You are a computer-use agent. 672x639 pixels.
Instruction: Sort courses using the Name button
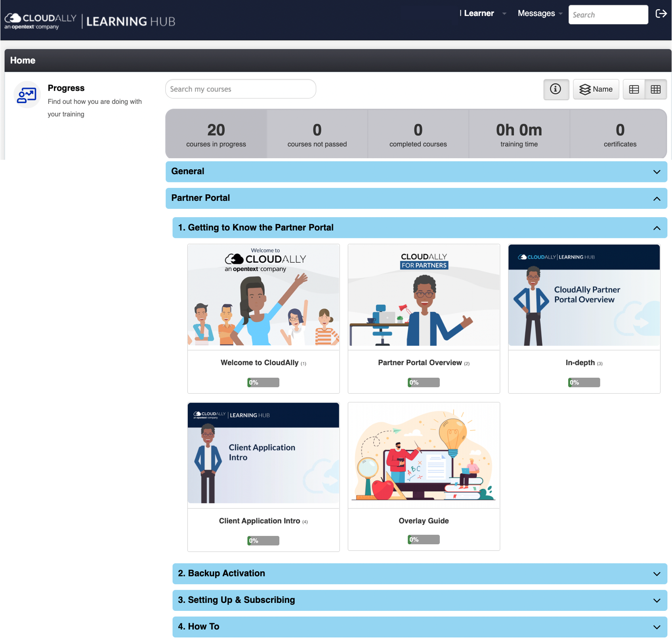596,89
